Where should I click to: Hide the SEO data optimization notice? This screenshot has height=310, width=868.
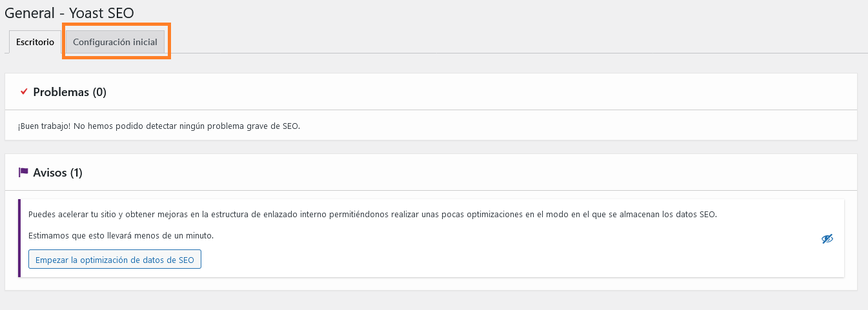pos(827,239)
